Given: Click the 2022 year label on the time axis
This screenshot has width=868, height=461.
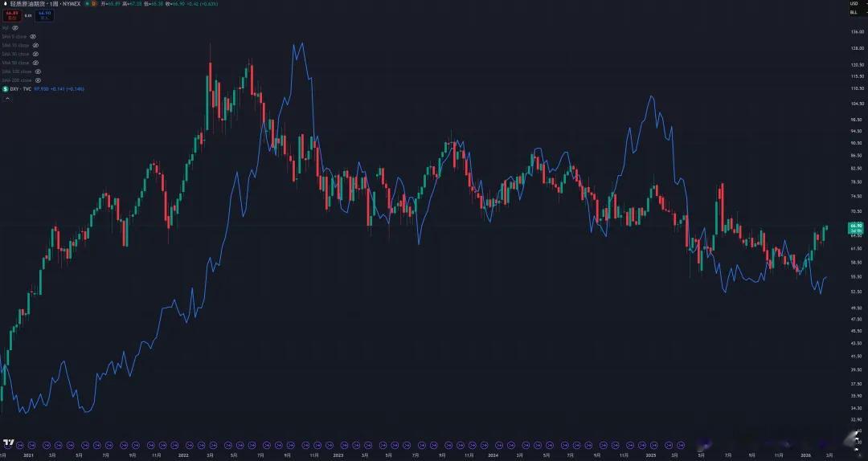Looking at the screenshot, I should [182, 455].
